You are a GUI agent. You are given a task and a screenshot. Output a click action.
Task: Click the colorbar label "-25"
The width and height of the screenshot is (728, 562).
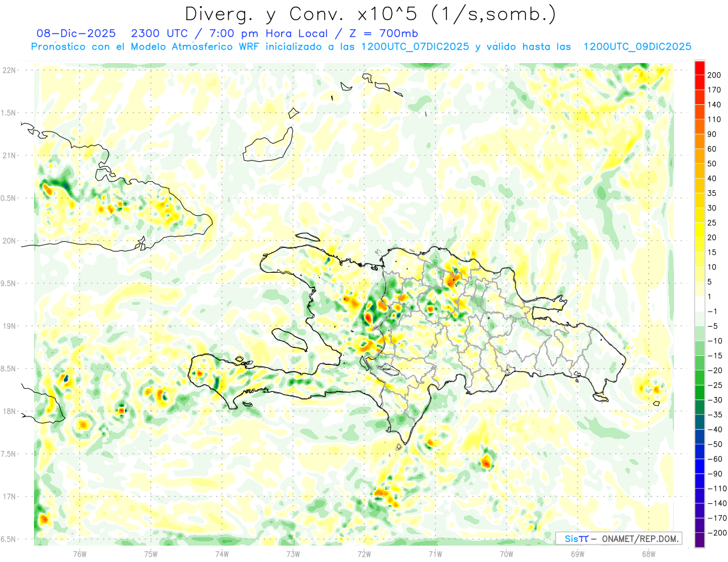[x=715, y=386]
